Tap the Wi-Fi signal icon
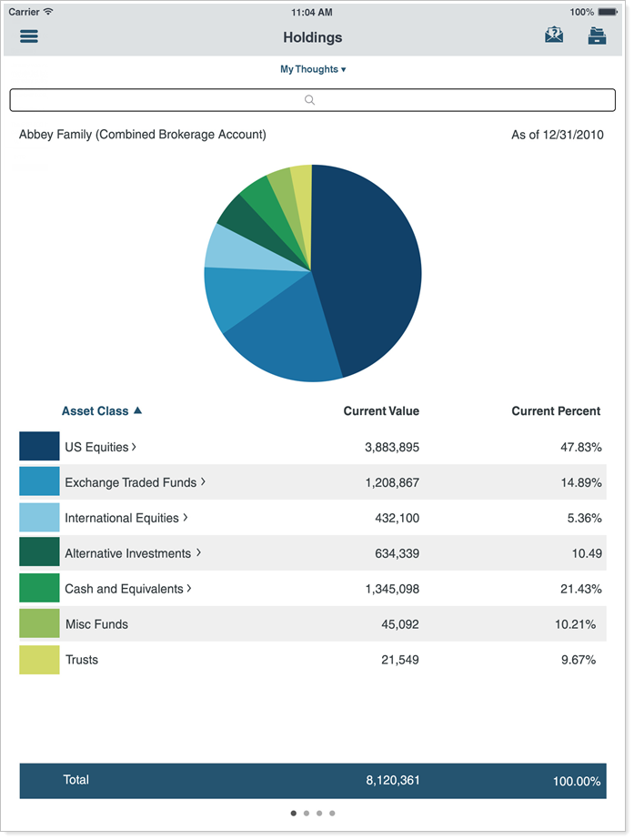The width and height of the screenshot is (634, 840). (x=48, y=13)
